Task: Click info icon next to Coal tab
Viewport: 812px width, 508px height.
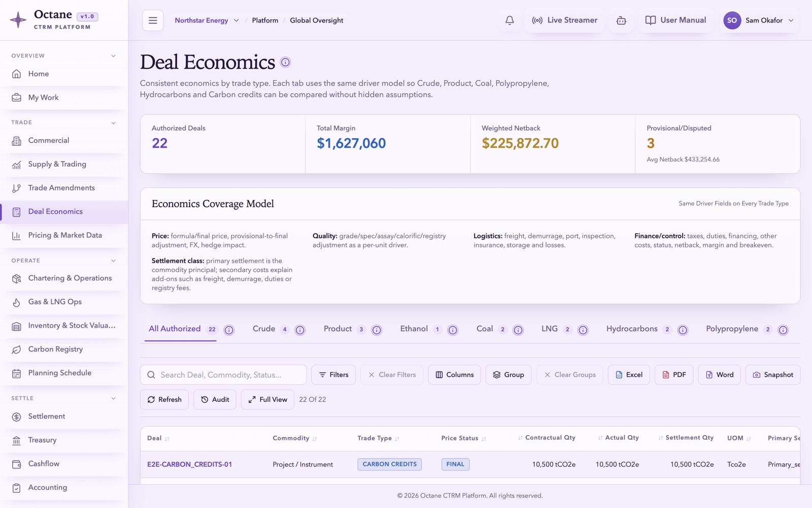Action: [x=518, y=330]
